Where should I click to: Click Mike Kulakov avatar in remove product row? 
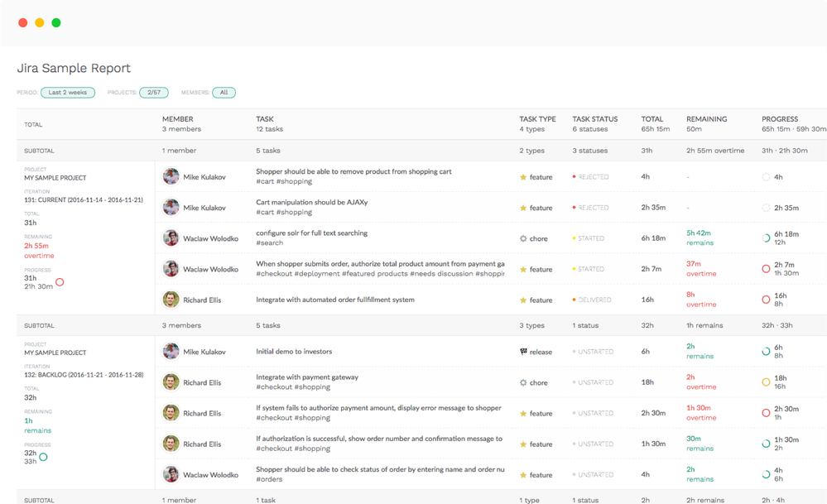pyautogui.click(x=171, y=176)
